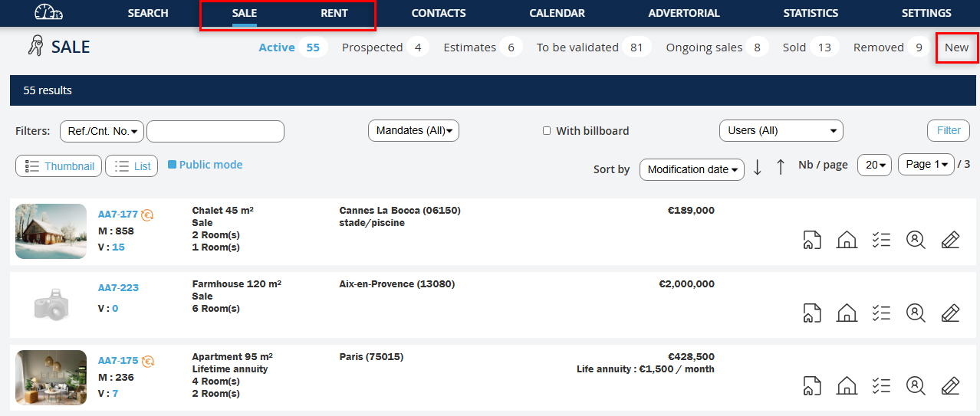980x416 pixels.
Task: Open house document icon for AA7-177
Action: click(x=812, y=240)
